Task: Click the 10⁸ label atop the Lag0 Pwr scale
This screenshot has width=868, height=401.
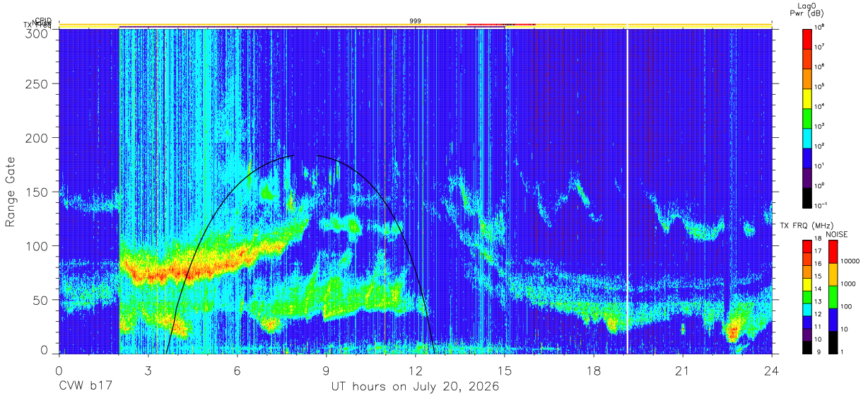Action: click(x=819, y=26)
